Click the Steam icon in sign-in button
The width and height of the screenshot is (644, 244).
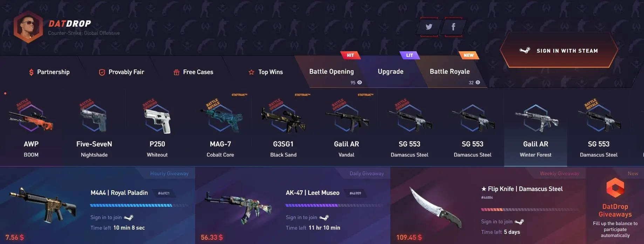pyautogui.click(x=525, y=51)
